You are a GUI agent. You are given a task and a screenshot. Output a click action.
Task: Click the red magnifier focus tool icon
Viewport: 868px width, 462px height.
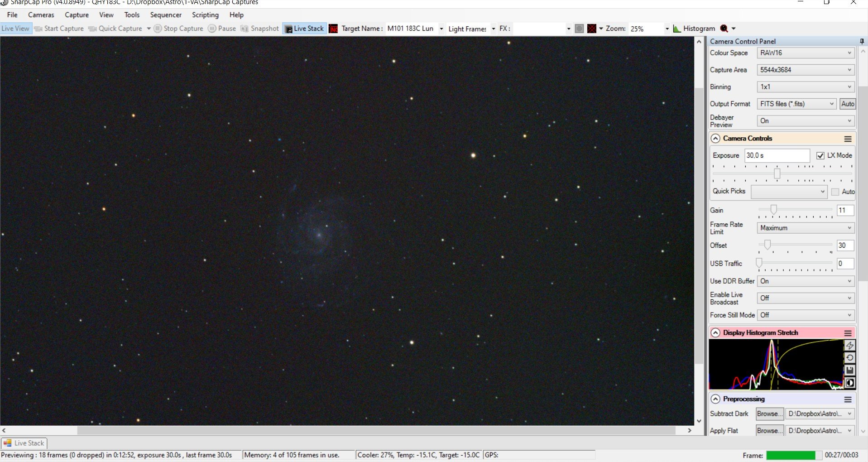pos(724,29)
